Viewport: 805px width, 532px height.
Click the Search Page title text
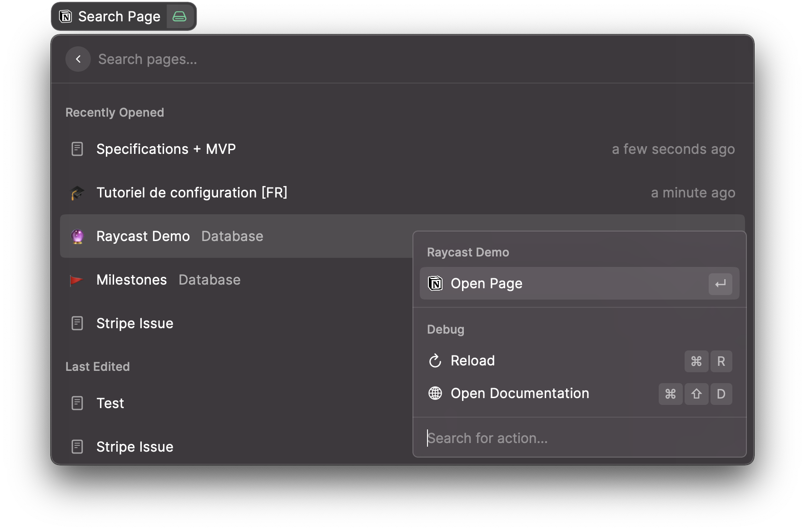(119, 17)
